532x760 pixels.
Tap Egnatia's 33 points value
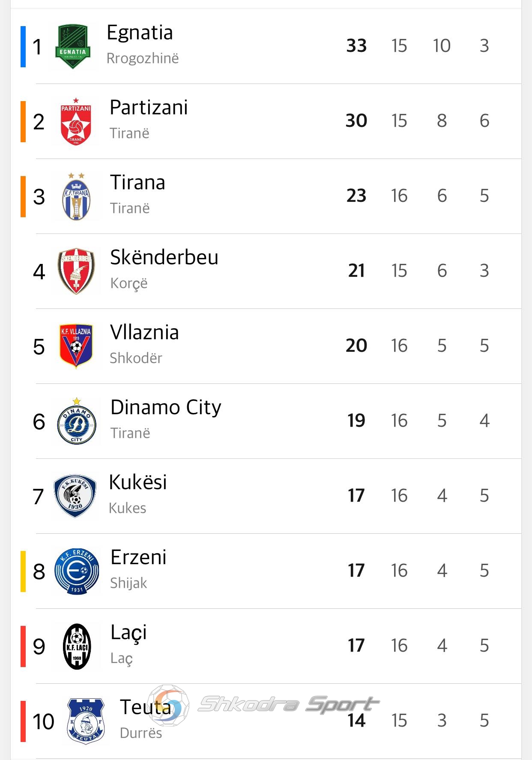click(356, 46)
